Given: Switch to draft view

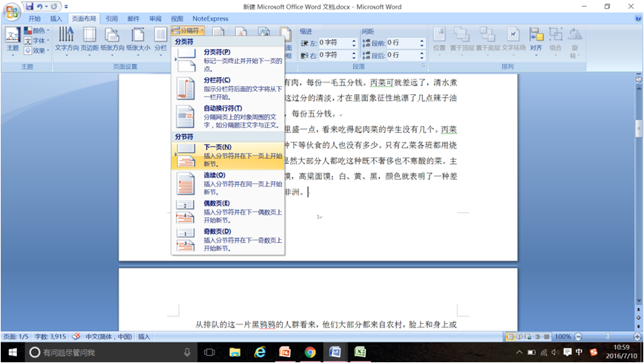Looking at the screenshot, I should pyautogui.click(x=547, y=337).
